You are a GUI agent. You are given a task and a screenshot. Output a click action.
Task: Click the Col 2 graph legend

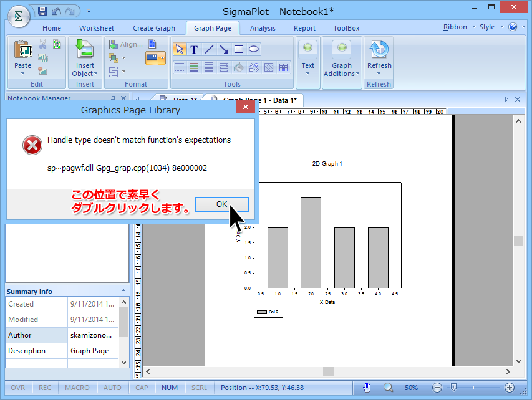[268, 312]
